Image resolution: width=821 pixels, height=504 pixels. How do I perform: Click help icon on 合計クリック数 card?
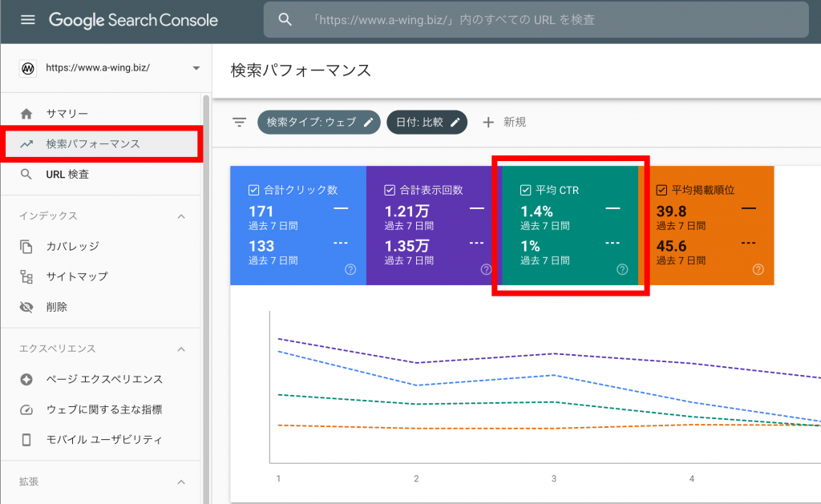(350, 269)
